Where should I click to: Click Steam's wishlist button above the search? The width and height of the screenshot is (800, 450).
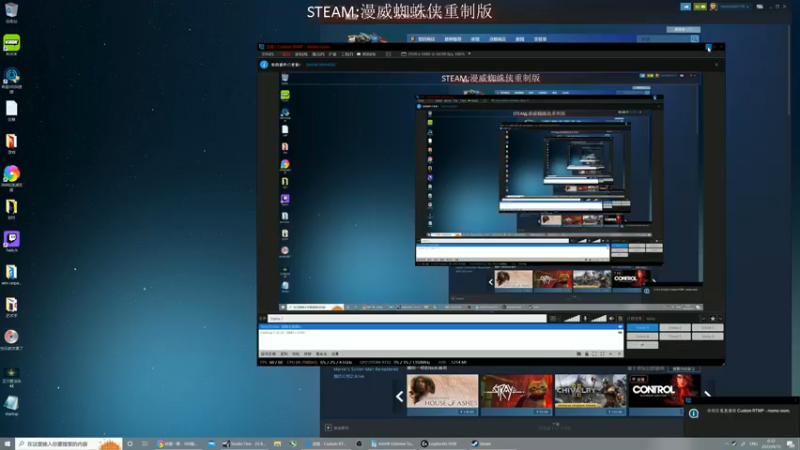point(683,30)
